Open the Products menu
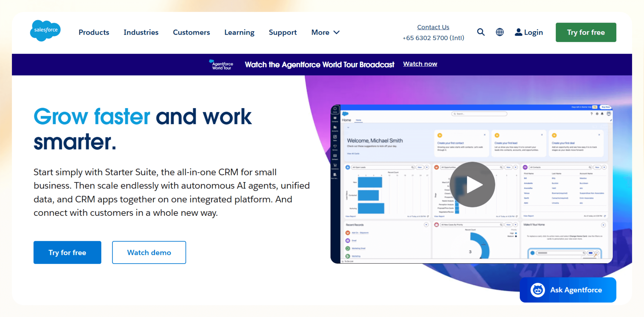This screenshot has width=644, height=317. coord(94,32)
